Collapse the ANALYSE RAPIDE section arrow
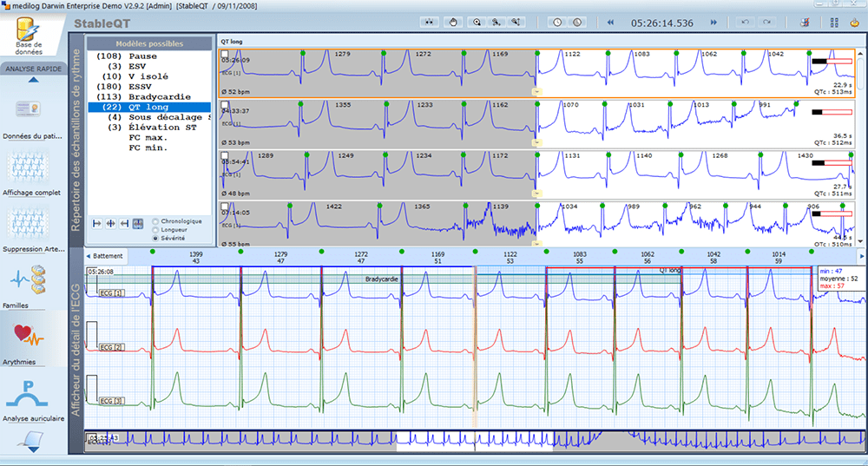 33,81
